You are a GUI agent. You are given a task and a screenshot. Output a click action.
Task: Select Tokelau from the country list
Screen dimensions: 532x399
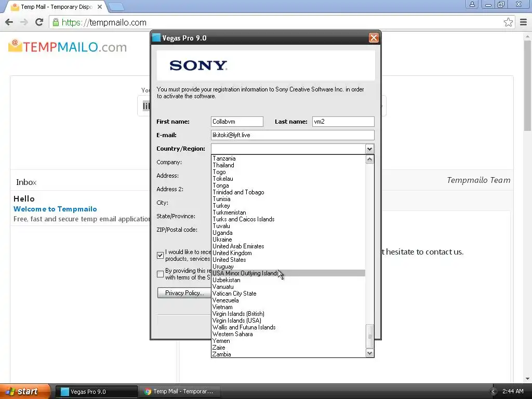point(288,179)
